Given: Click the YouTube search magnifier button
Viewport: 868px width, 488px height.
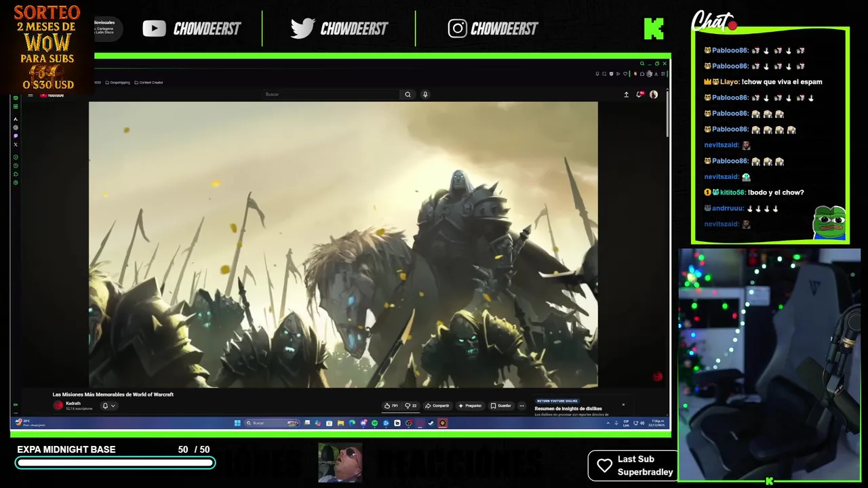Looking at the screenshot, I should 408,94.
